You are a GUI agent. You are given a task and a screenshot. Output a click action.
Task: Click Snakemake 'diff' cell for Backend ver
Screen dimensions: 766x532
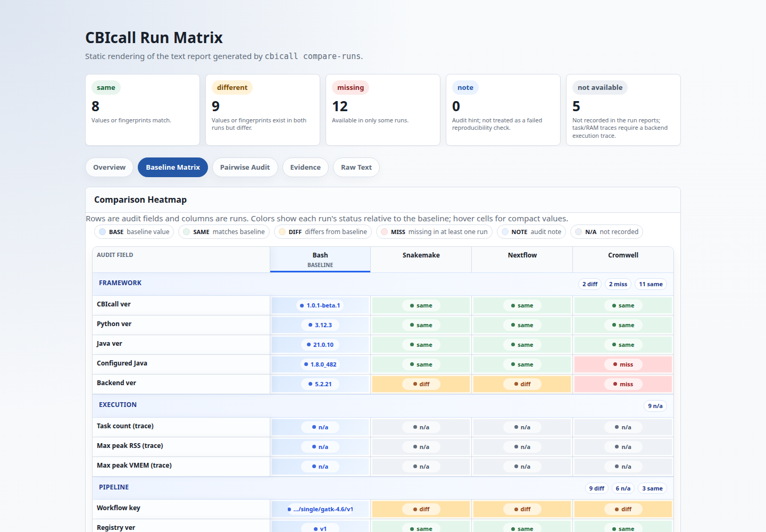point(421,384)
